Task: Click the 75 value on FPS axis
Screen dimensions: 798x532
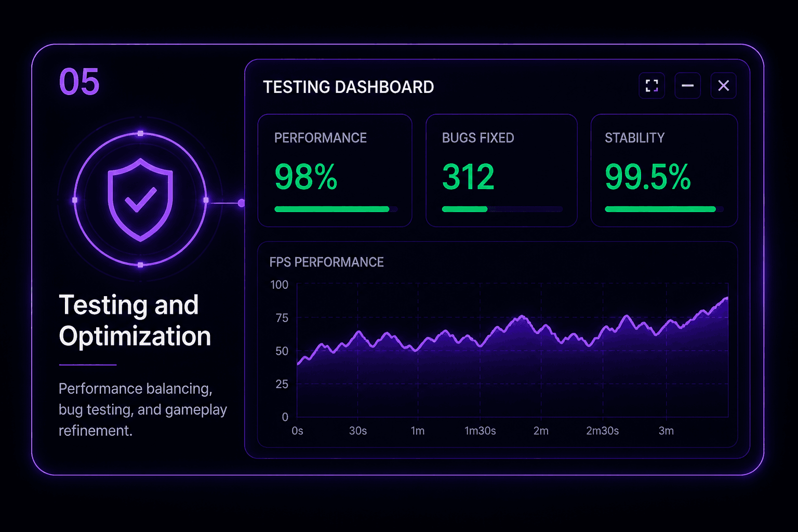Action: [x=282, y=318]
